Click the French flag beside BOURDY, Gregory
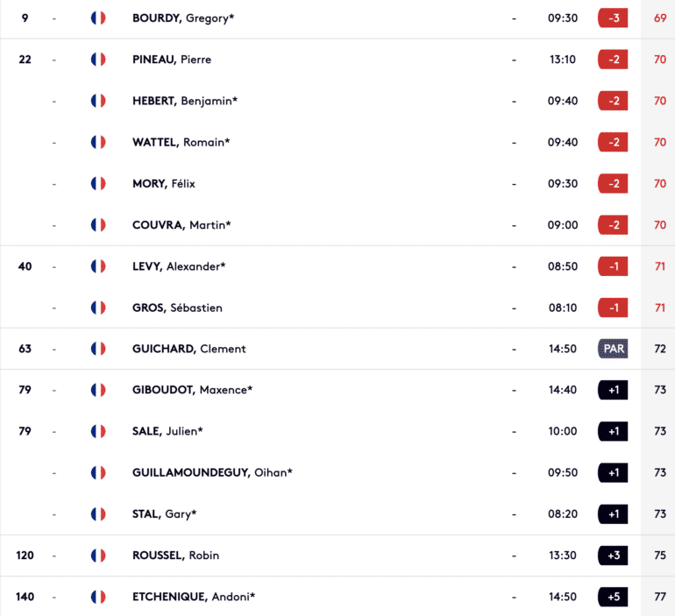 coord(98,18)
